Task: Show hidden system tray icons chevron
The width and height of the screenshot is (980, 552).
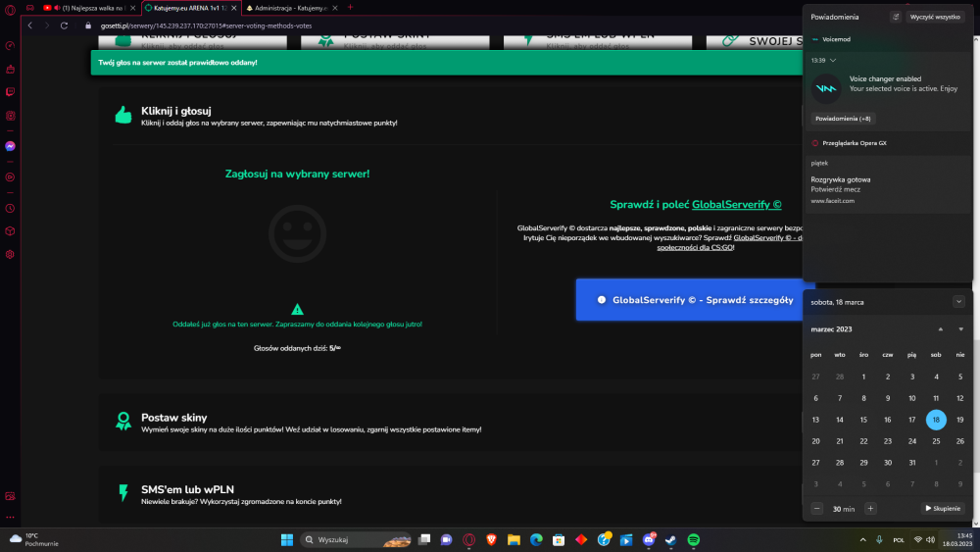Action: tap(862, 539)
